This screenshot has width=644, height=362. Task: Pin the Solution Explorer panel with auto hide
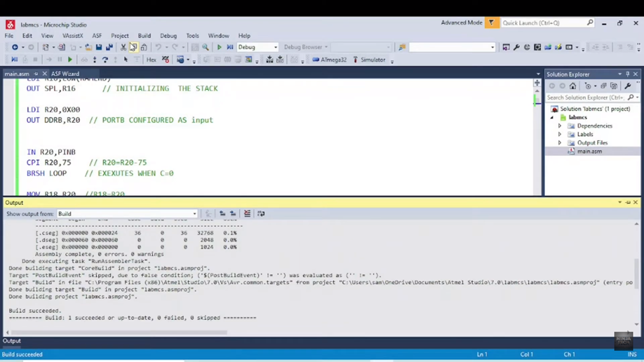pos(627,75)
